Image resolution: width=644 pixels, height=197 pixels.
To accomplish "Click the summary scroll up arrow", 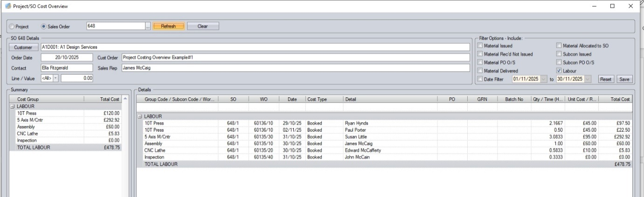I will click(125, 99).
